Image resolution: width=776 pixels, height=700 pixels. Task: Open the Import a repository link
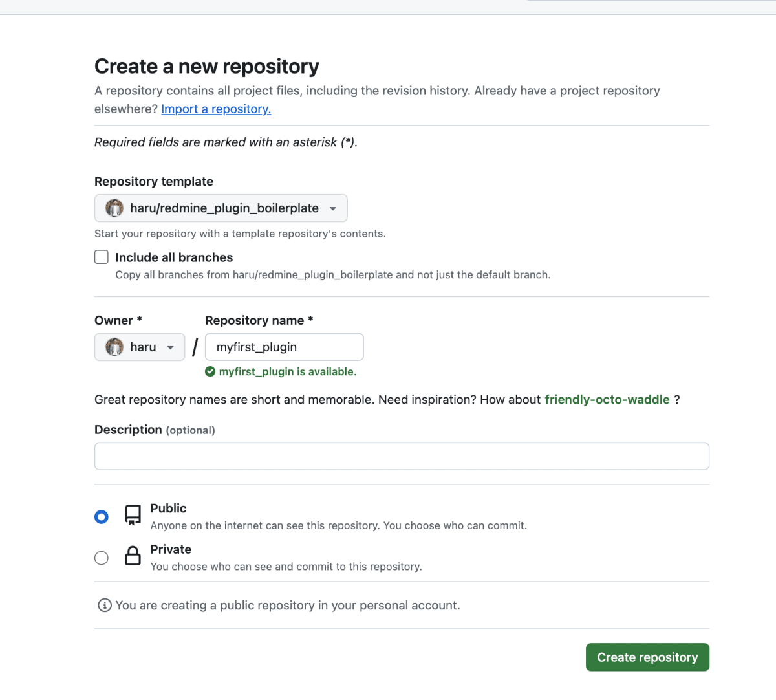pos(215,109)
